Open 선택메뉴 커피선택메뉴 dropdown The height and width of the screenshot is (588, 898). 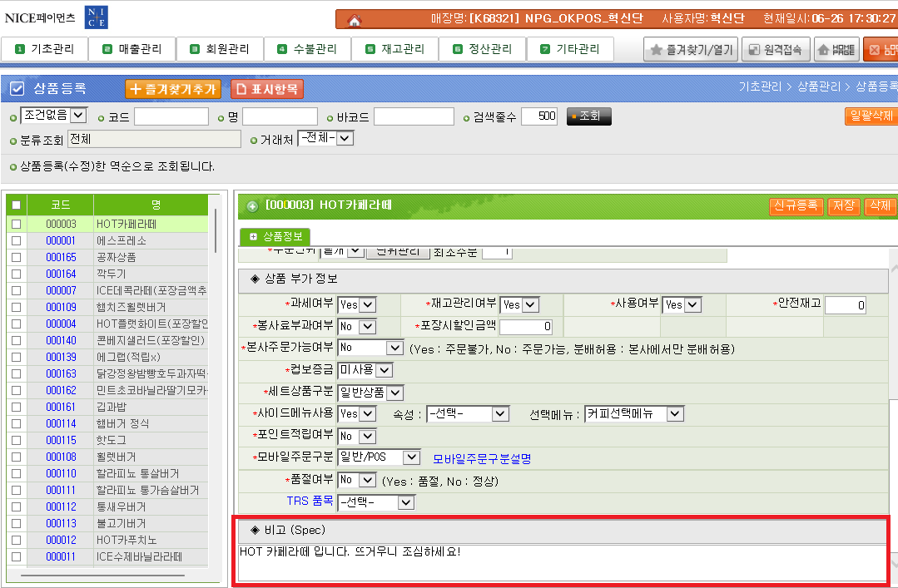click(x=633, y=413)
